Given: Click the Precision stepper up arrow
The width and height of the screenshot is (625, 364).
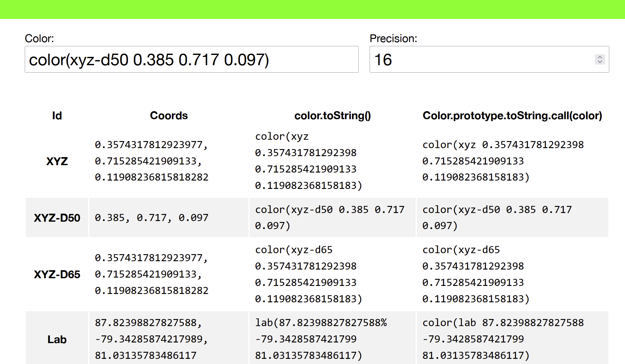Looking at the screenshot, I should pos(600,57).
